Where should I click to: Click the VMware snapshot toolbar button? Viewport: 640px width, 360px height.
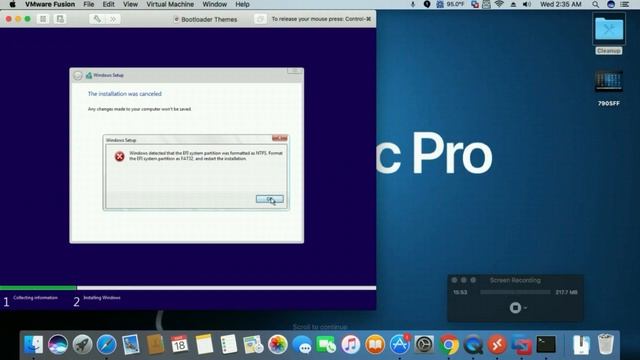(60, 19)
